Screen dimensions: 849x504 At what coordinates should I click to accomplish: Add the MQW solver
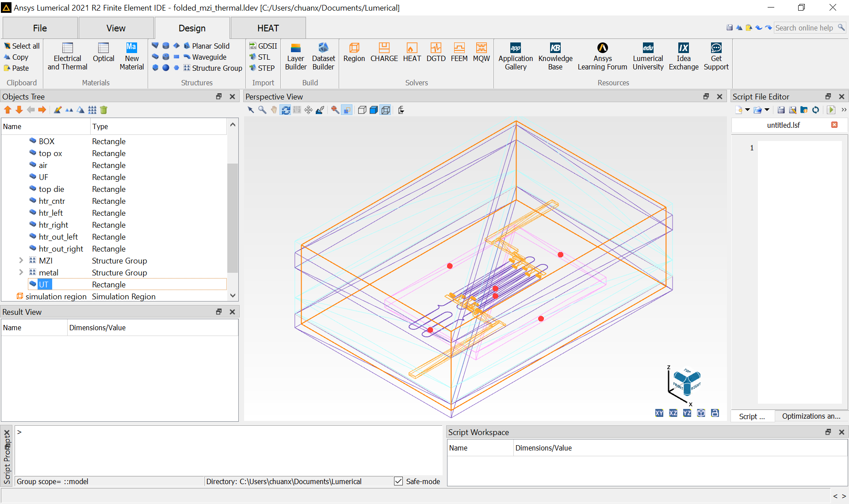[482, 53]
